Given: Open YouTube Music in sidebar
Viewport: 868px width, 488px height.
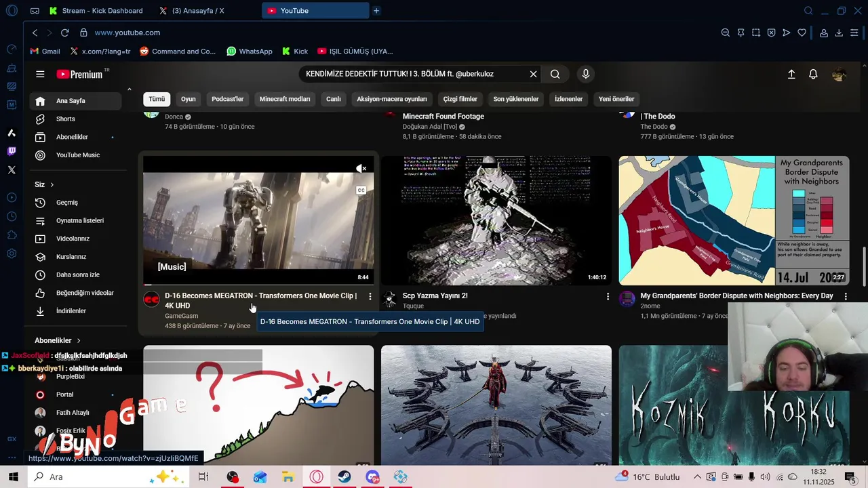Looking at the screenshot, I should point(75,155).
